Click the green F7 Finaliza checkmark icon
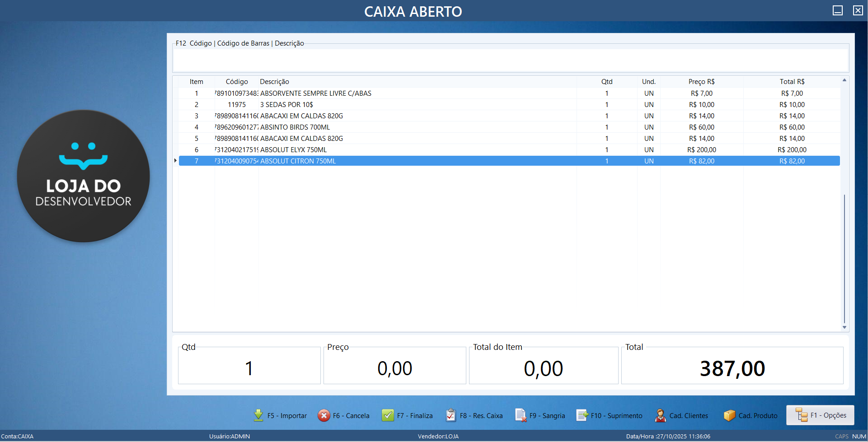Screen dimensions: 868x442 [x=388, y=415]
